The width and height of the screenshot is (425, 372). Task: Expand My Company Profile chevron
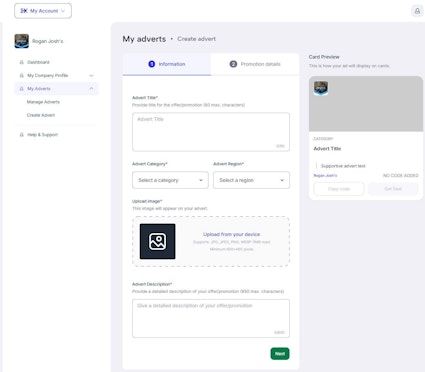[x=91, y=76]
